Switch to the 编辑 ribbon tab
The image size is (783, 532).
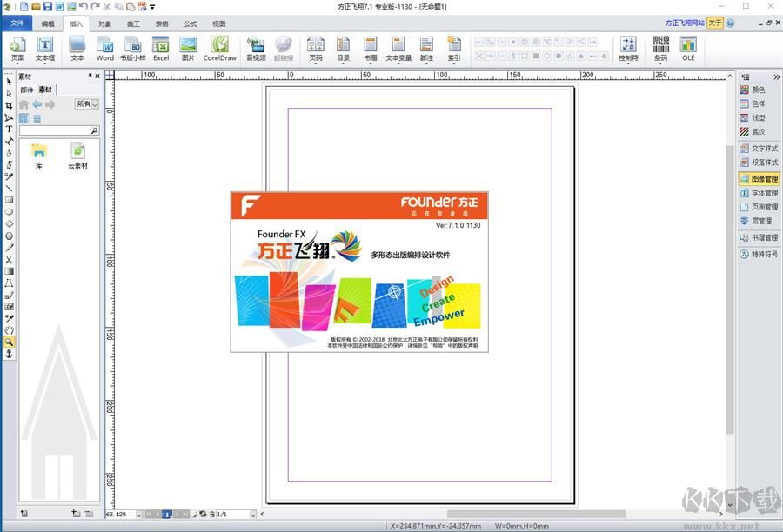(48, 23)
